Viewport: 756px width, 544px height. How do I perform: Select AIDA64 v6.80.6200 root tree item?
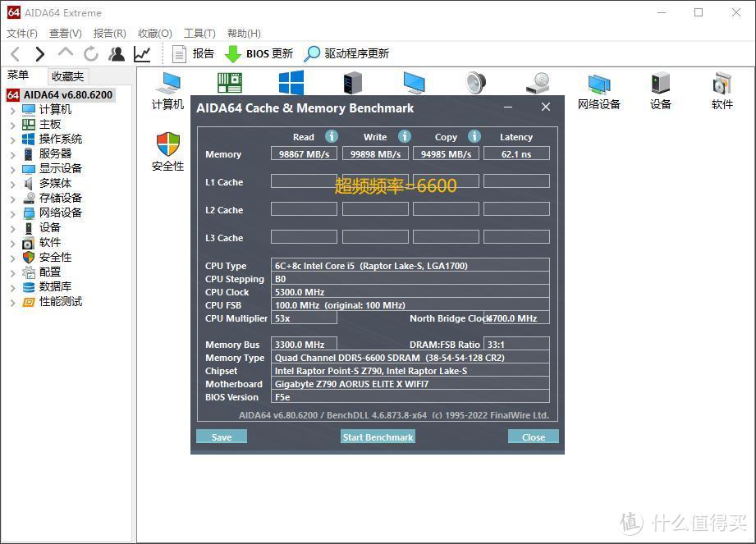click(x=61, y=95)
